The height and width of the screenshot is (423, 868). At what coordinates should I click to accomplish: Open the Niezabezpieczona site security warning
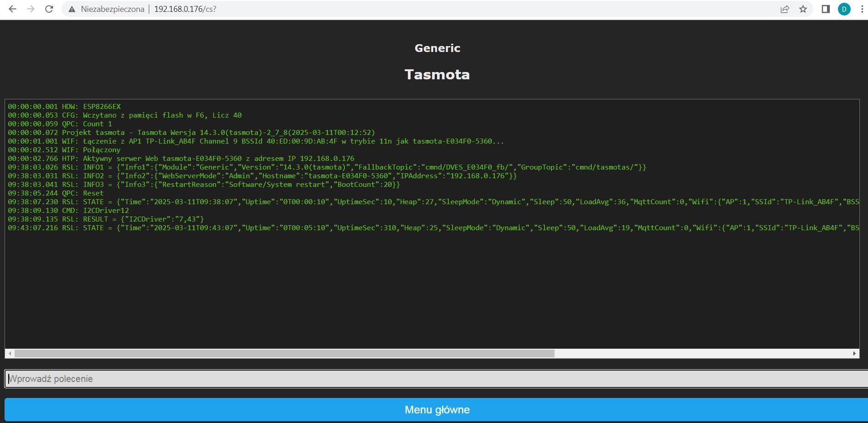point(106,9)
